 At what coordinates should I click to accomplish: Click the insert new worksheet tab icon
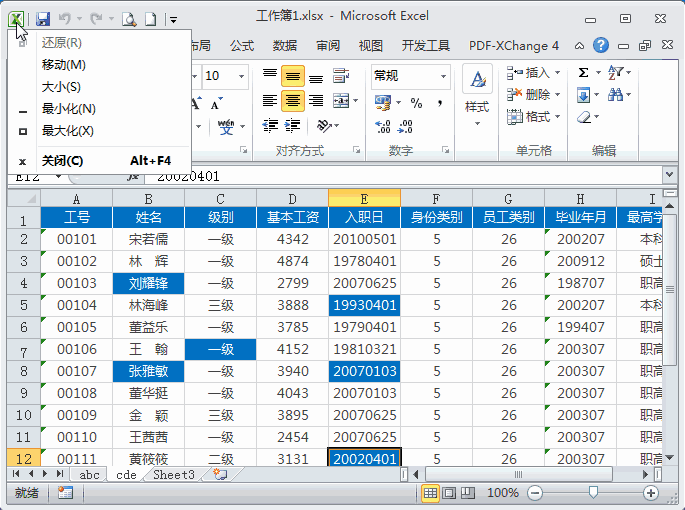[219, 475]
